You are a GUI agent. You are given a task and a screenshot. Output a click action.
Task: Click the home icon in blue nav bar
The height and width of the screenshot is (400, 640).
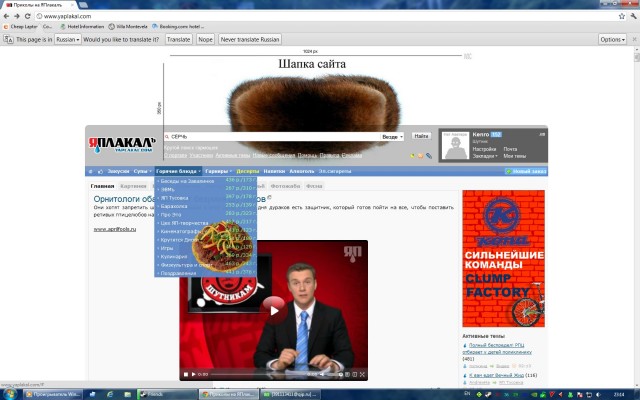(x=91, y=171)
